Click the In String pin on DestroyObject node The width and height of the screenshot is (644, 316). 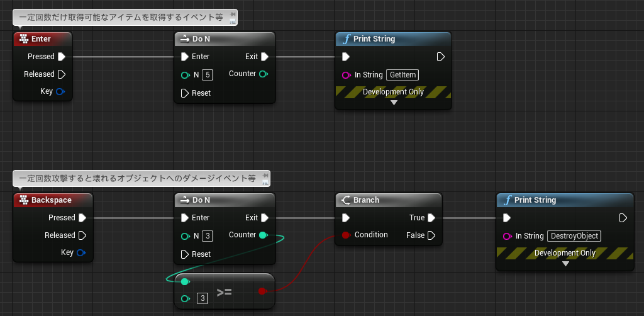pyautogui.click(x=508, y=236)
